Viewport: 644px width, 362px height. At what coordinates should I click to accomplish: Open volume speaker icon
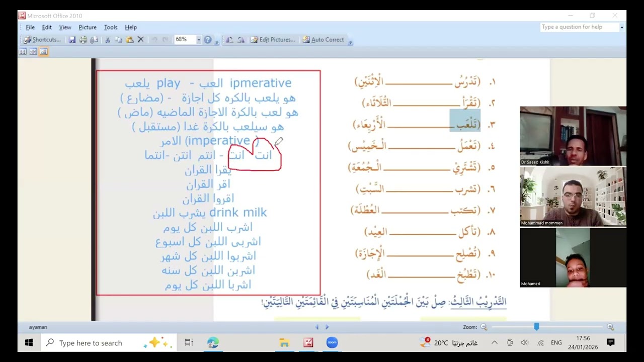pos(525,343)
